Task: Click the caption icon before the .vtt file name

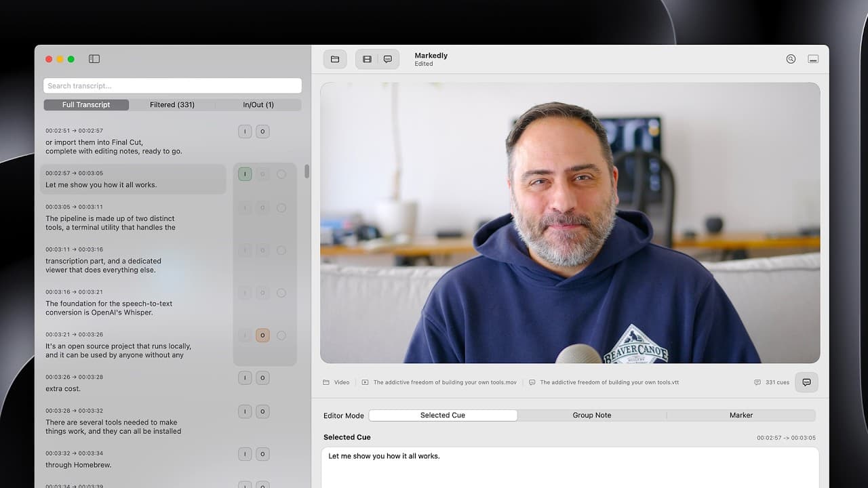Action: 532,382
